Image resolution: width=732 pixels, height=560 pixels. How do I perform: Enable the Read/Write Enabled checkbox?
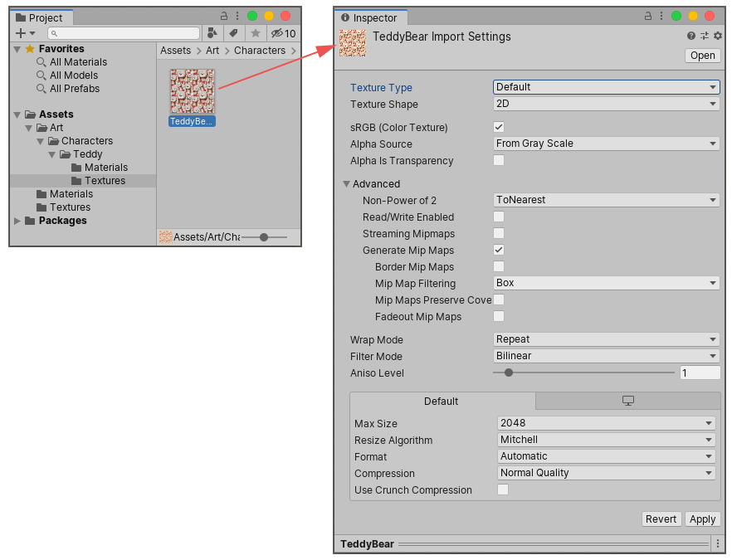pyautogui.click(x=499, y=217)
